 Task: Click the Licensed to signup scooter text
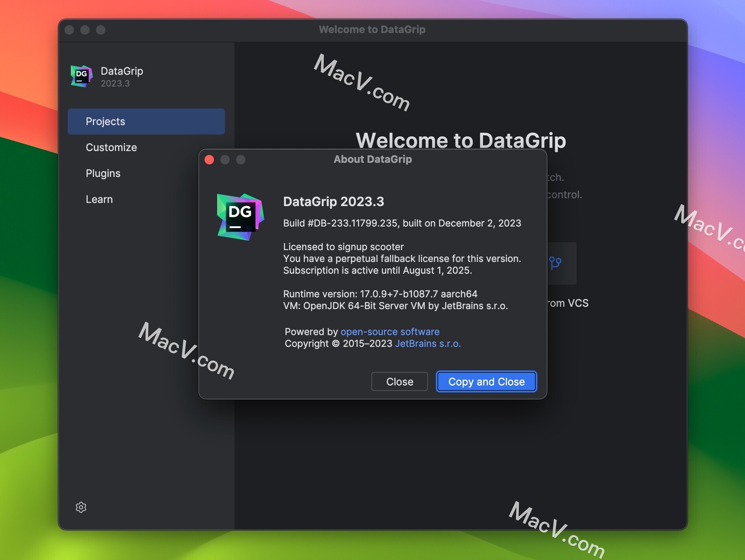[x=343, y=247]
